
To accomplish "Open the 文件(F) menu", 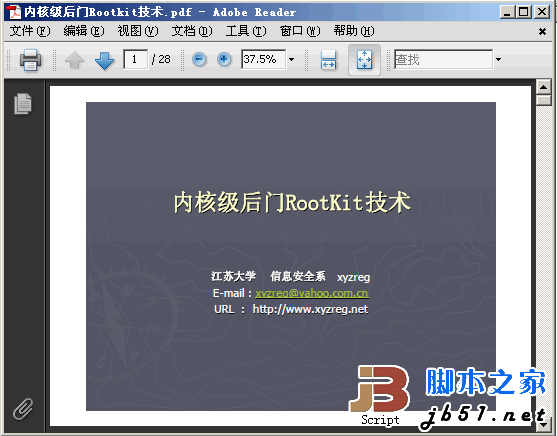I will (30, 31).
